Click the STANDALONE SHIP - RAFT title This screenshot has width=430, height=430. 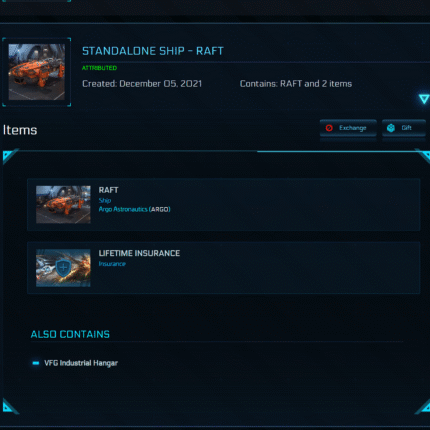[153, 51]
